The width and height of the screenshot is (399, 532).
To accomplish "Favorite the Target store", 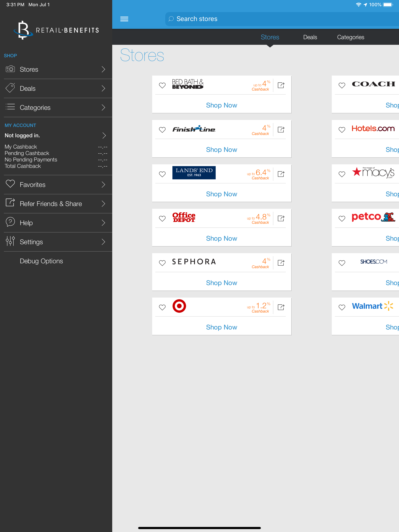I will [162, 307].
